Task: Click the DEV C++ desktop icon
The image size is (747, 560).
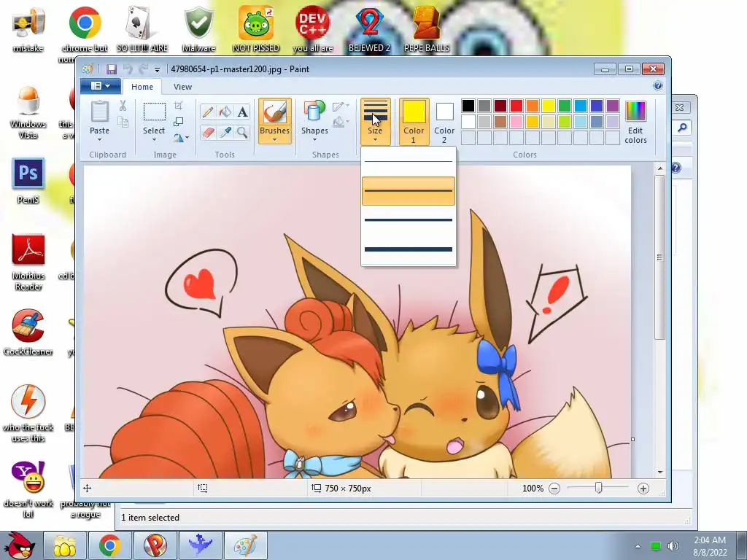Action: (x=312, y=28)
